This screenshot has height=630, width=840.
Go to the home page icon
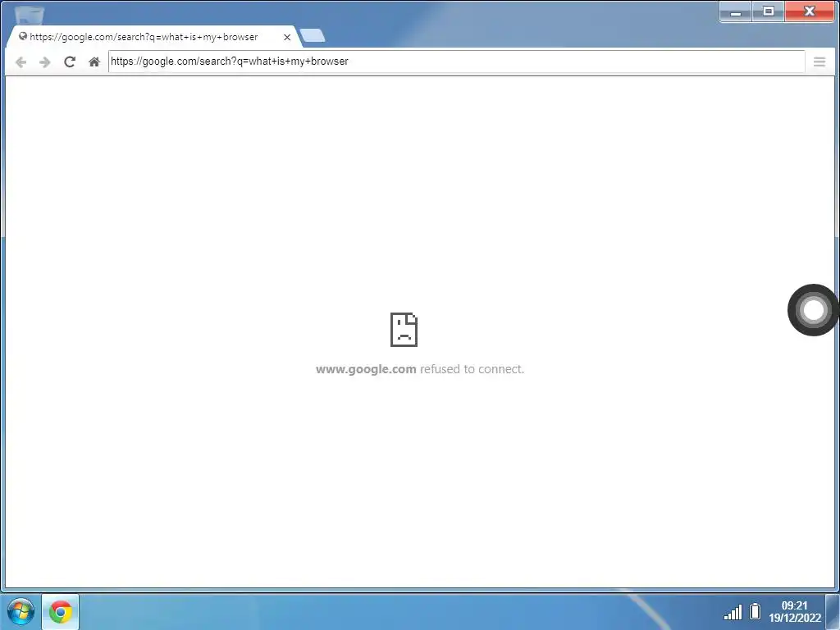[94, 62]
